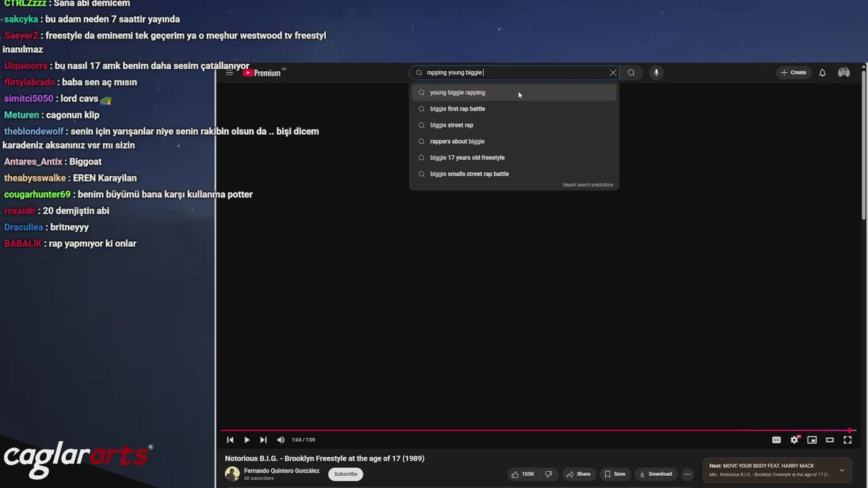This screenshot has width=868, height=488.
Task: Expand the Next mix playlist panel
Action: point(842,470)
